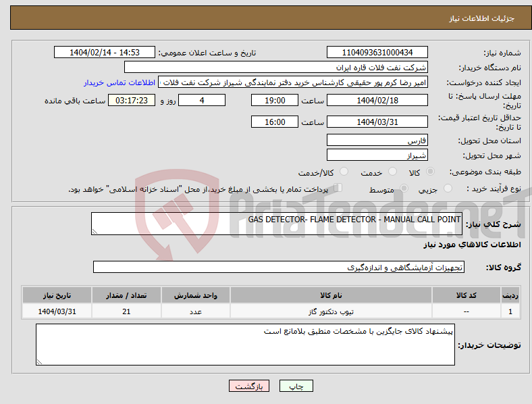The width and height of the screenshot is (532, 404).
Task: Click the need number field 1104093631000434
Action: click(x=377, y=52)
